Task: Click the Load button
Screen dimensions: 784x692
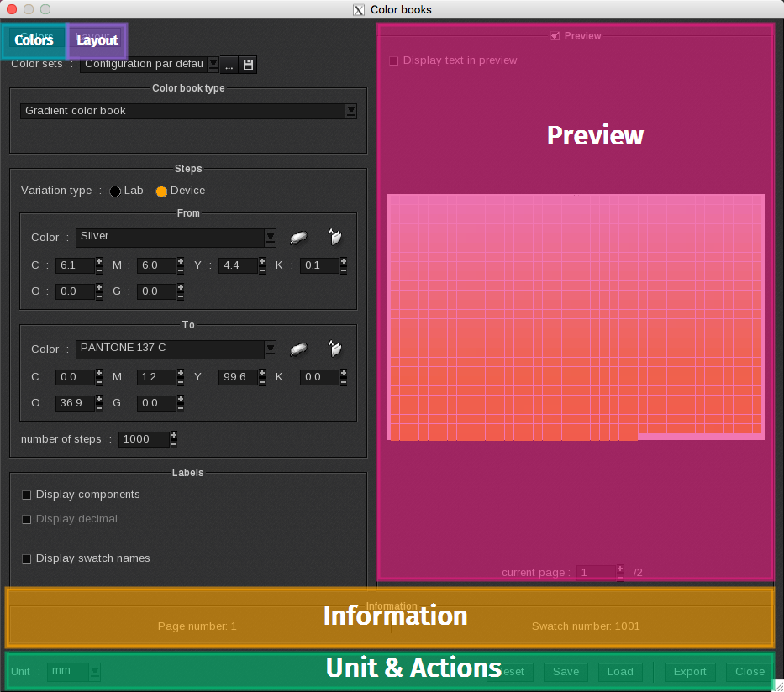Action: 620,672
